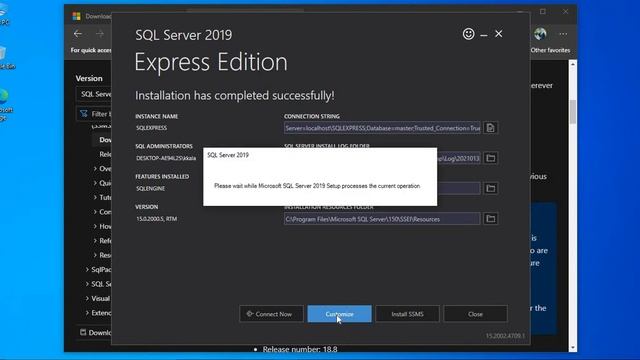Open the installation resources folder icon

tap(491, 219)
